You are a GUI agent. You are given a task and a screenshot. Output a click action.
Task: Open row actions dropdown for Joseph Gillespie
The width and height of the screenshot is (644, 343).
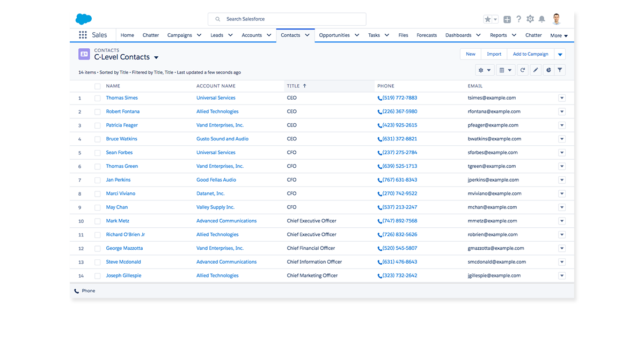tap(562, 275)
